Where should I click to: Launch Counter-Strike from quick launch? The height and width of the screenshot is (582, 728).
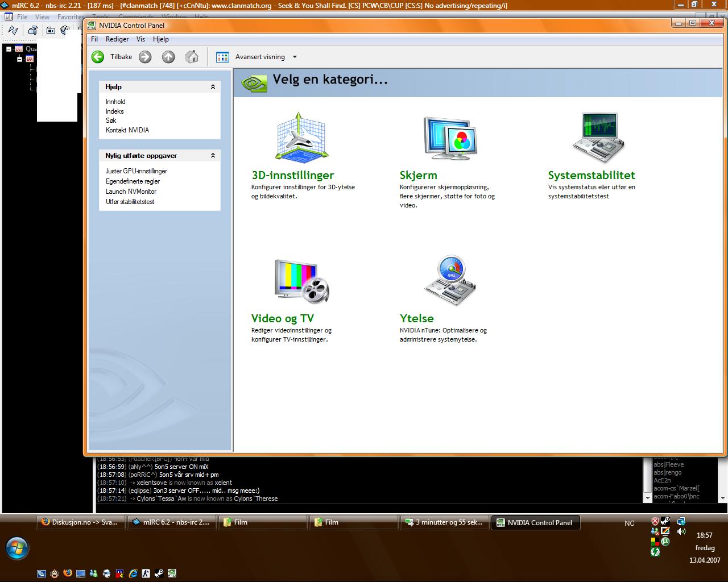[146, 573]
